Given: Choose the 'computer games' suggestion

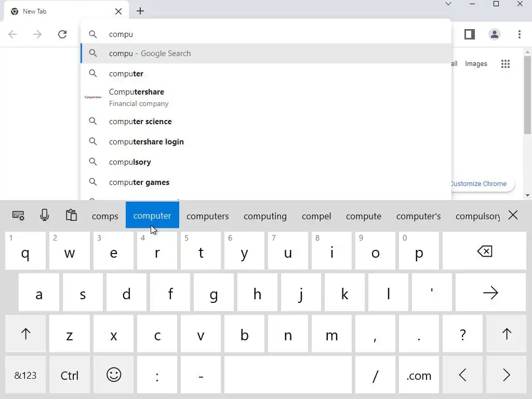Looking at the screenshot, I should tap(267, 182).
